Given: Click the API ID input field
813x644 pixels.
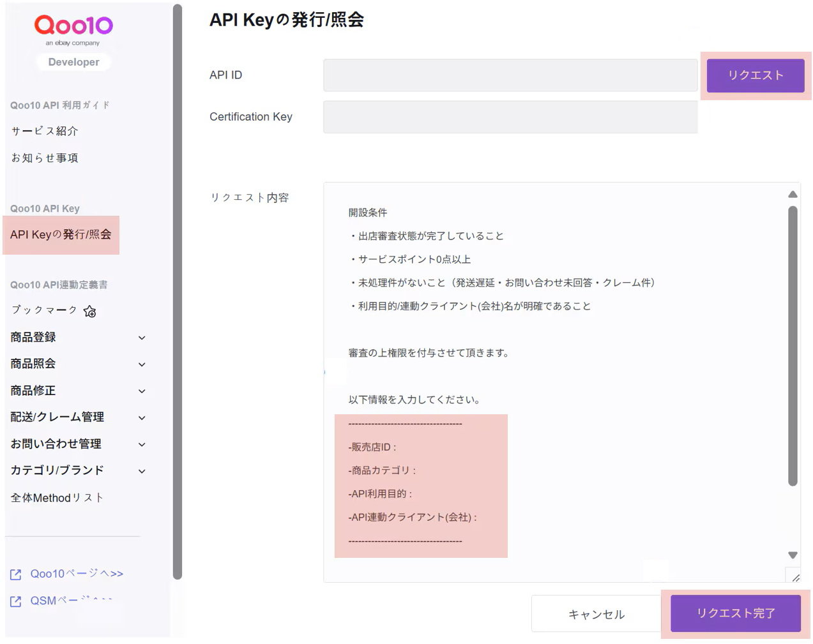Looking at the screenshot, I should [x=510, y=75].
